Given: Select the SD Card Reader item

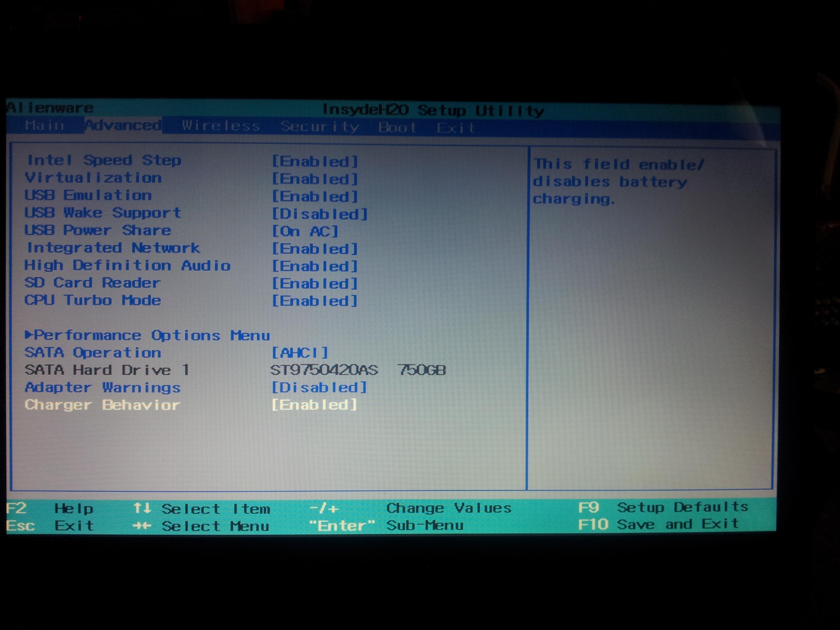Looking at the screenshot, I should pos(92,283).
